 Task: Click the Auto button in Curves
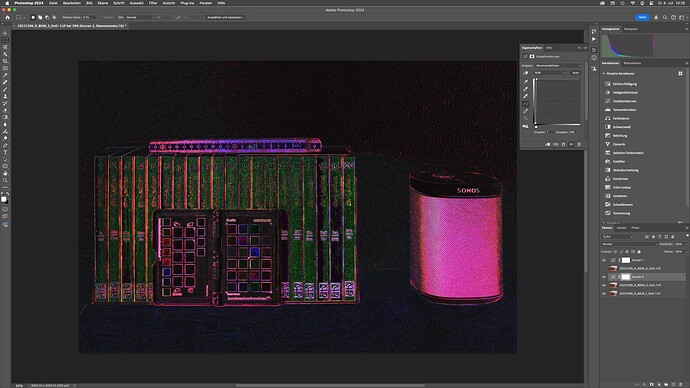576,73
